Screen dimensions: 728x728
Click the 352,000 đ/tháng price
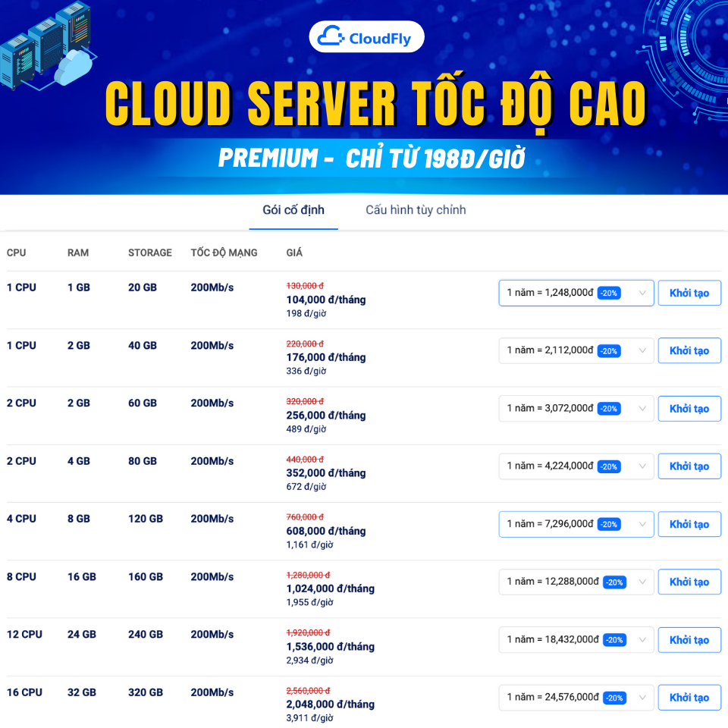click(x=326, y=473)
